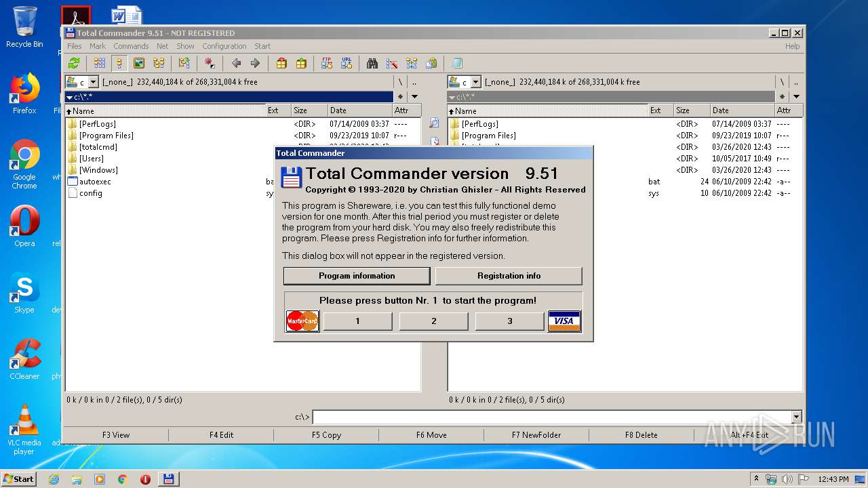Open the Net menu
The width and height of the screenshot is (868, 488).
click(x=163, y=46)
